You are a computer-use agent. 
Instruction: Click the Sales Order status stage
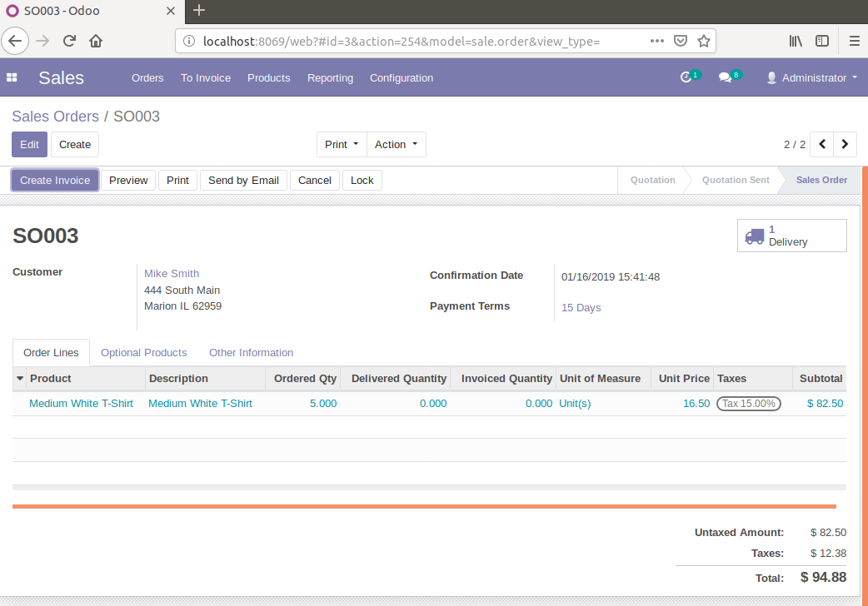821,180
